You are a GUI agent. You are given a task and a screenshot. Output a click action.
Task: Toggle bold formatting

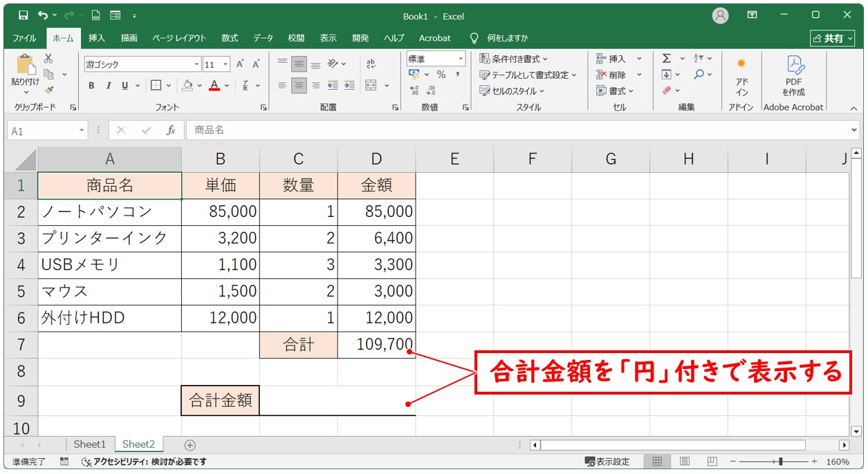coord(91,86)
